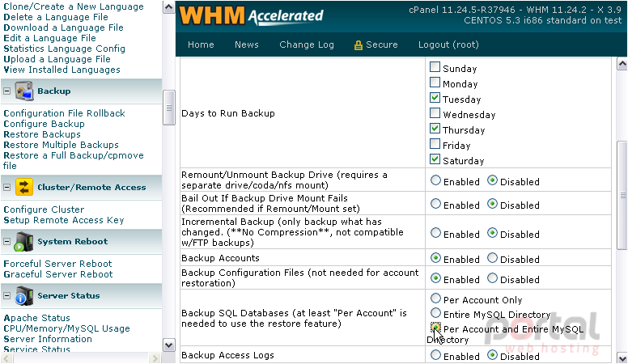Image resolution: width=628 pixels, height=364 pixels.
Task: Check the Friday backup day box
Action: click(435, 143)
